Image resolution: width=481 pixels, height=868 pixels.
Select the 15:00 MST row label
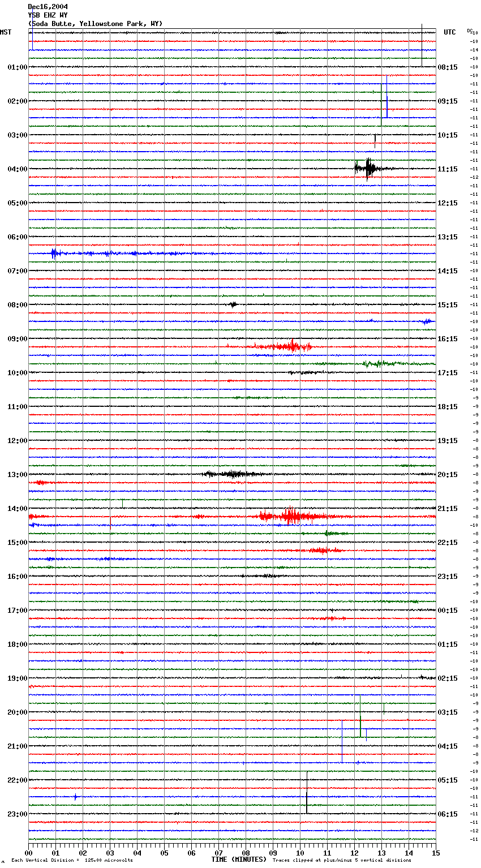click(18, 543)
